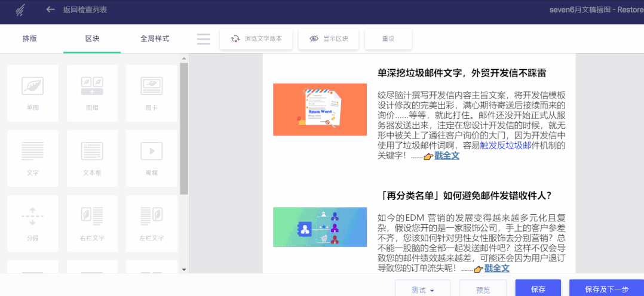Viewport: 644px width, 296px height.
Task: Open the 返回檢查列表 link
Action: pyautogui.click(x=85, y=10)
